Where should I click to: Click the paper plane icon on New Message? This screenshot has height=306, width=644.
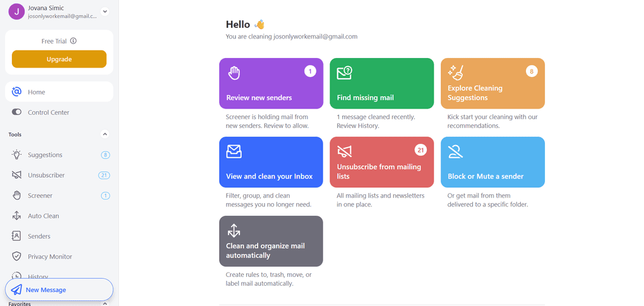click(x=16, y=290)
